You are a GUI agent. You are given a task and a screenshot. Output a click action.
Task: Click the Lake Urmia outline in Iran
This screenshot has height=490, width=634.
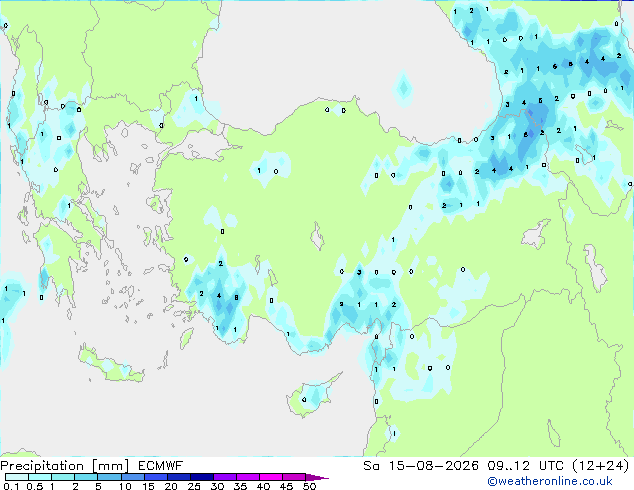[x=595, y=268]
